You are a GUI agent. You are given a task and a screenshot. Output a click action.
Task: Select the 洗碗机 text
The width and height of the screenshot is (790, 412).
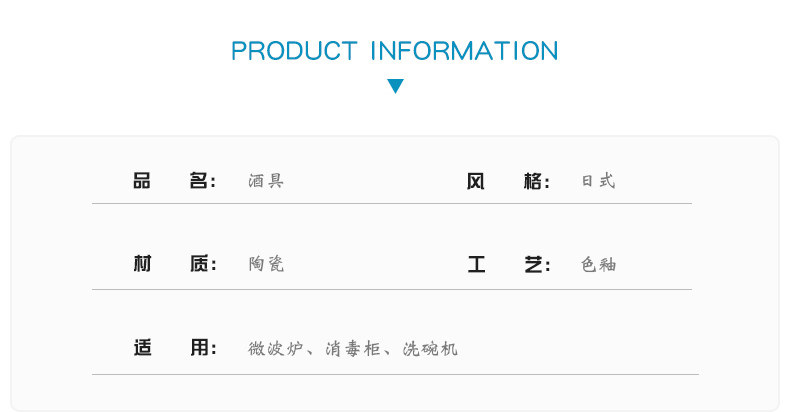pyautogui.click(x=430, y=349)
